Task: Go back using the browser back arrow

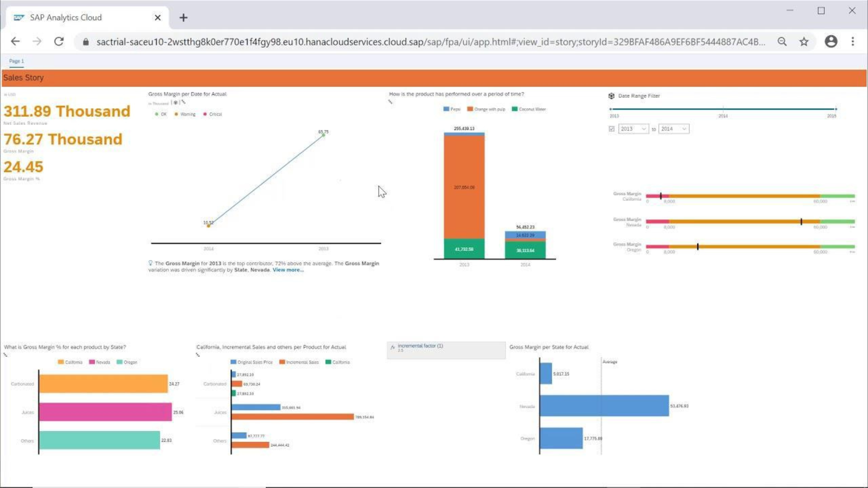Action: click(15, 42)
